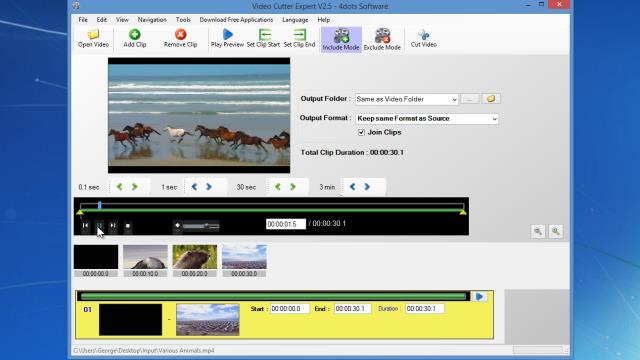
Task: Cut the video with Cut Video
Action: pos(424,39)
